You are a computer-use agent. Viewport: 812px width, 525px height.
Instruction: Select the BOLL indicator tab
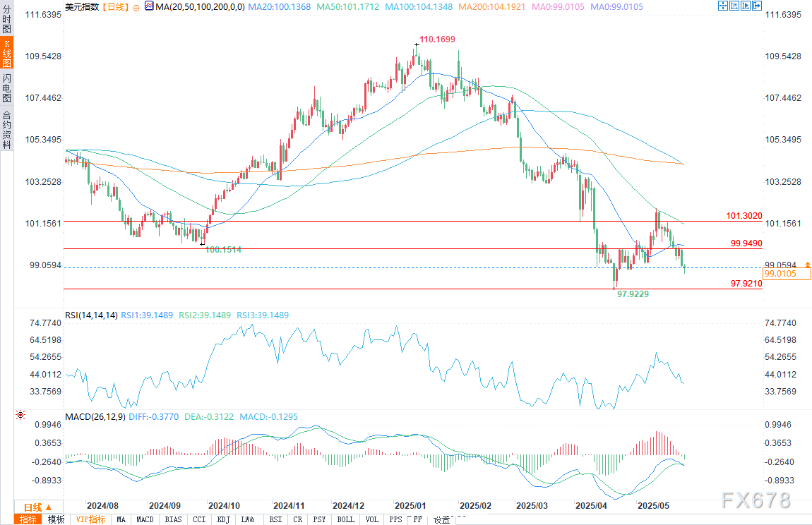(345, 519)
